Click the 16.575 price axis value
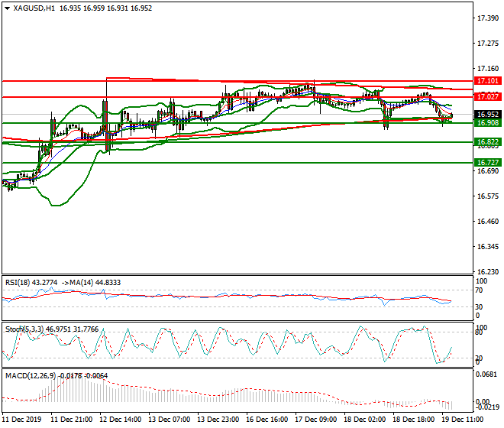504x428 pixels. point(488,196)
